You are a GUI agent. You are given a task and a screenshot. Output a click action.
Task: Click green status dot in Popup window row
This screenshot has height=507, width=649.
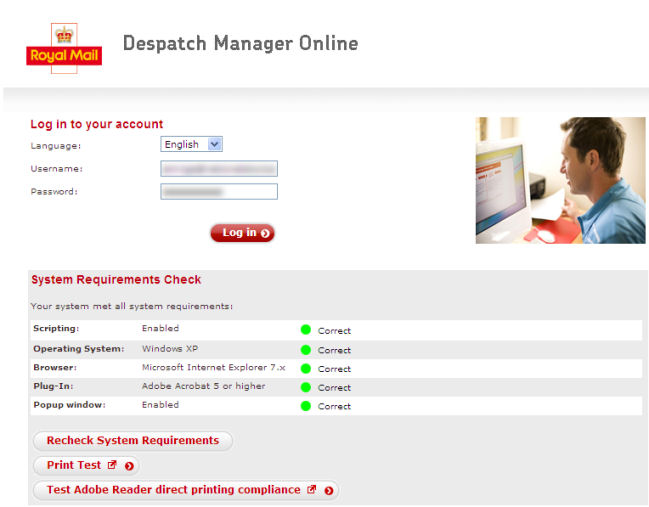pyautogui.click(x=305, y=406)
